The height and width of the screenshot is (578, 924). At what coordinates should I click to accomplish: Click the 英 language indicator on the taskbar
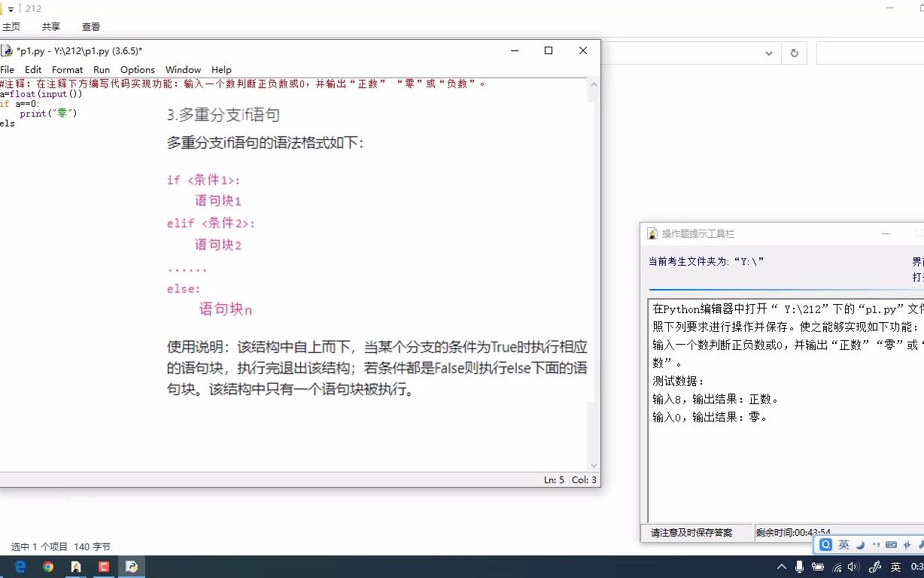[x=895, y=567]
